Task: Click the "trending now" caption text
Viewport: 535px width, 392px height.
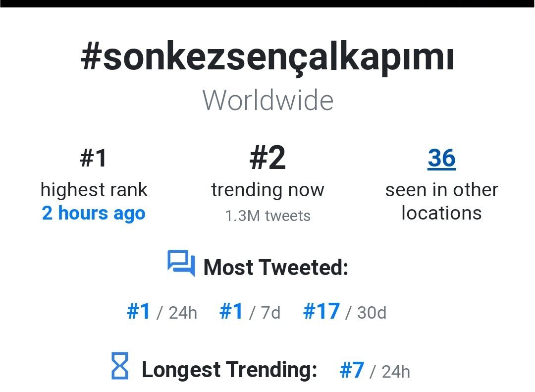Action: click(x=267, y=190)
